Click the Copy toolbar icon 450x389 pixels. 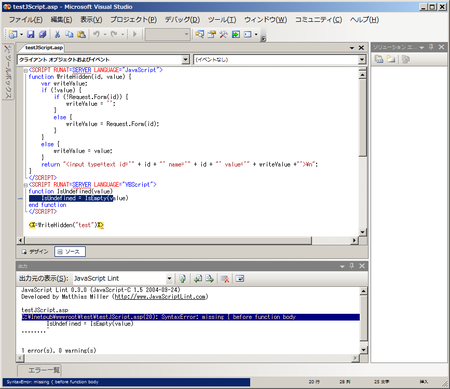69,34
